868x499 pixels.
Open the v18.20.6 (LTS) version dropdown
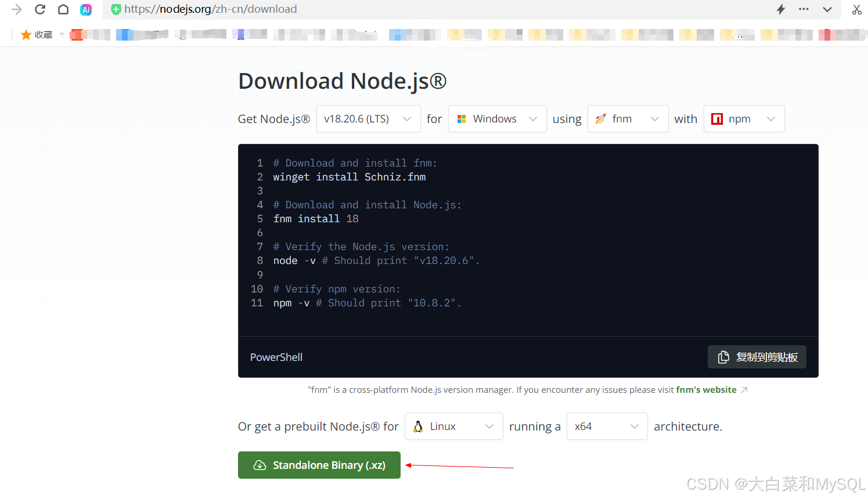pyautogui.click(x=368, y=119)
